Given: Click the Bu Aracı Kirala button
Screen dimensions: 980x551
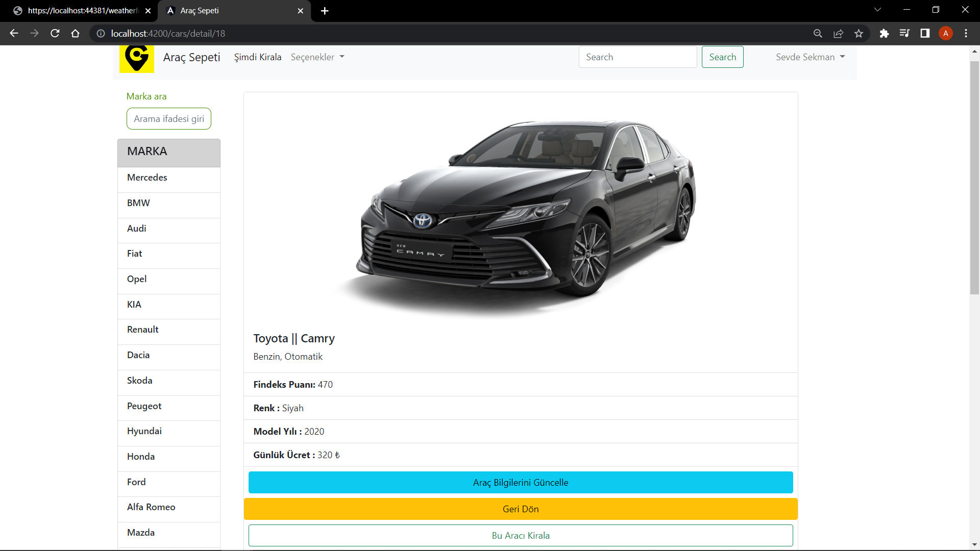Looking at the screenshot, I should pos(520,536).
